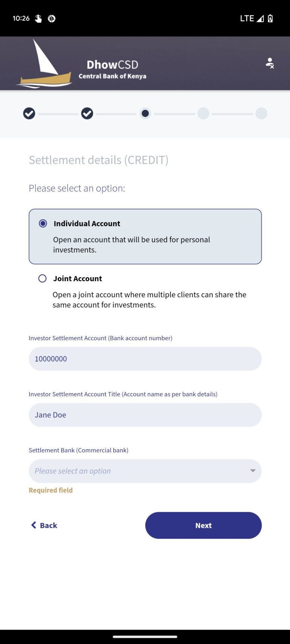Click the Settlement Bank dropdown chevron arrow
The height and width of the screenshot is (644, 290).
point(252,471)
